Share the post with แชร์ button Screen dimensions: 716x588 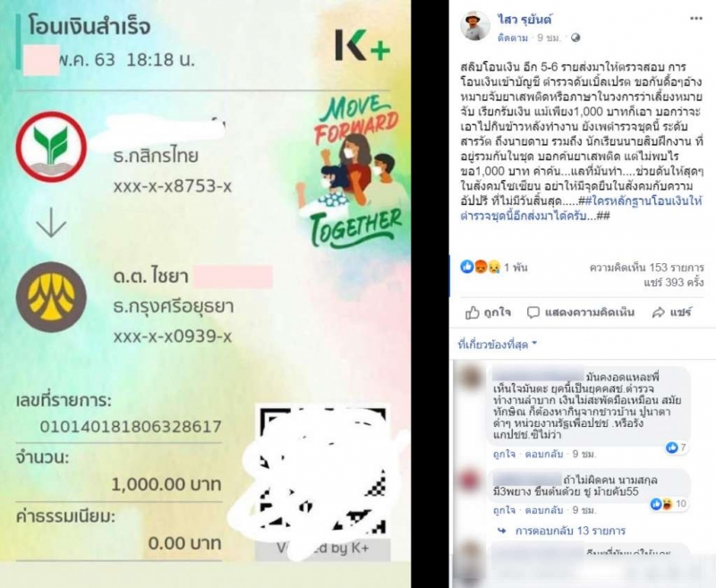(672, 312)
